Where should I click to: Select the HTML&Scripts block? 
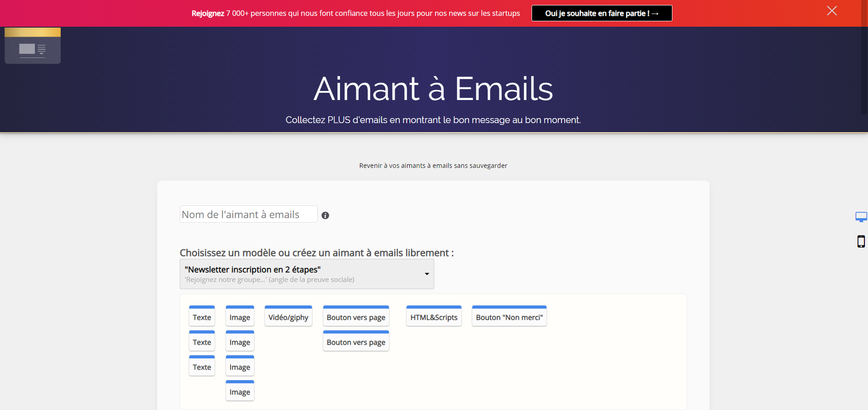coord(433,317)
